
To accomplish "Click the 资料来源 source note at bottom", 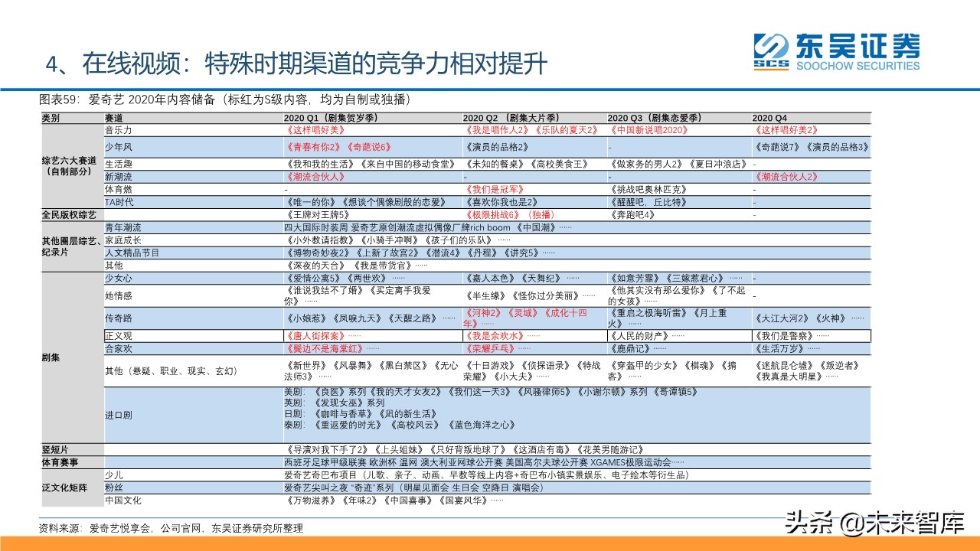I will 171,528.
